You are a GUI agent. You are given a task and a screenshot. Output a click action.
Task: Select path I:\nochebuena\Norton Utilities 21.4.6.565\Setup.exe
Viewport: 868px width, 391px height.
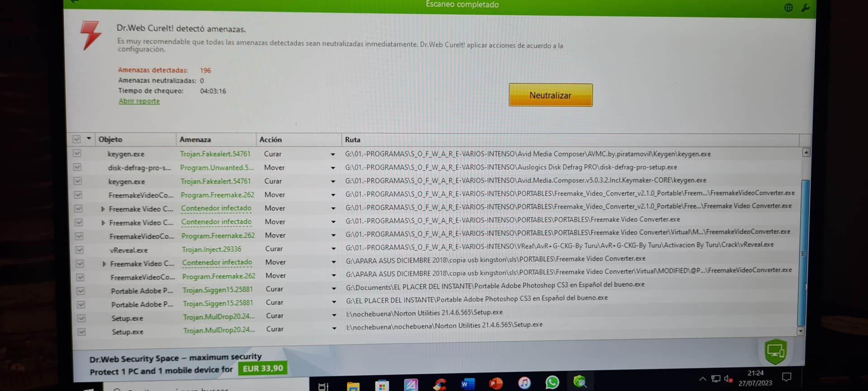(424, 312)
